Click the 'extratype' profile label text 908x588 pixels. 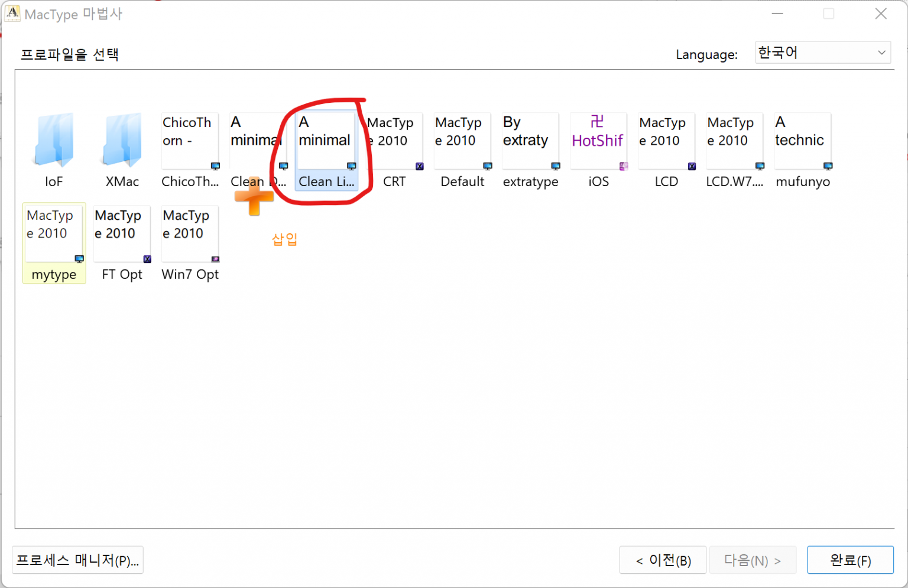[530, 182]
